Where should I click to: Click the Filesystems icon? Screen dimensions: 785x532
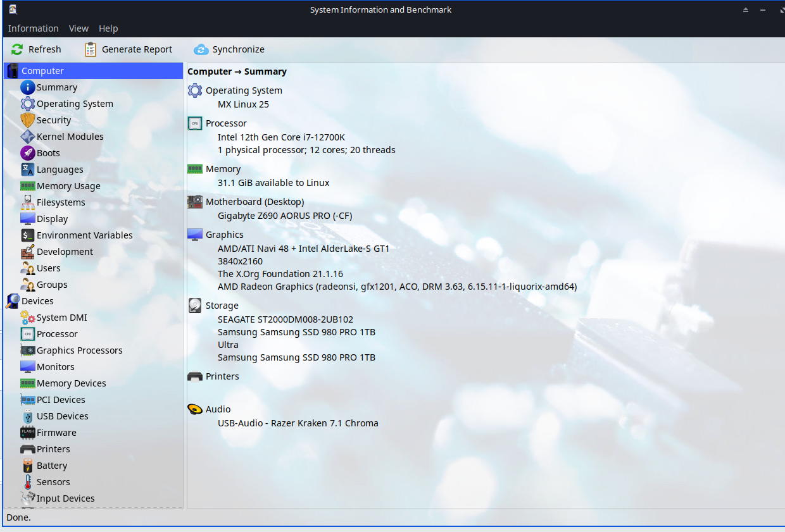coord(27,202)
